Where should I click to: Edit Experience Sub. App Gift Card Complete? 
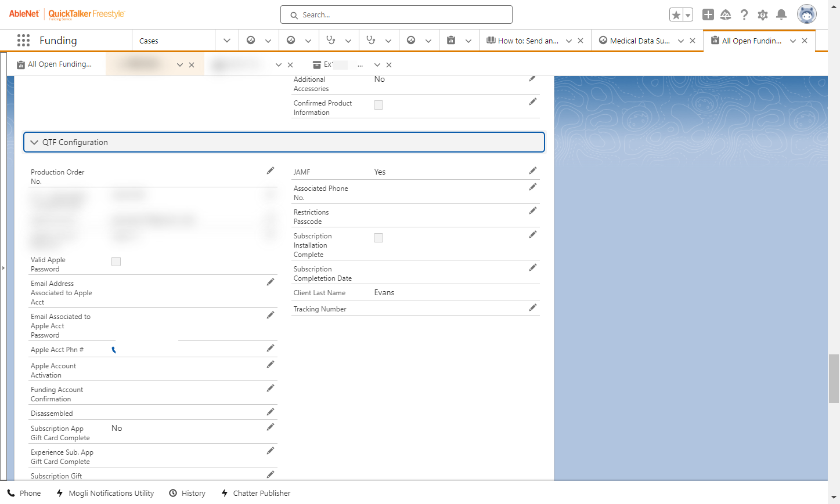tap(270, 451)
